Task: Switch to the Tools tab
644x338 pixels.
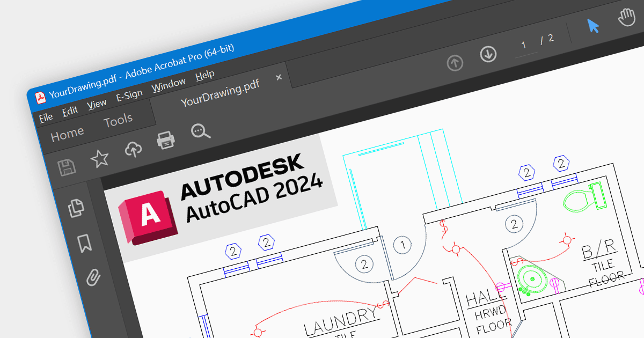Action: 118,120
